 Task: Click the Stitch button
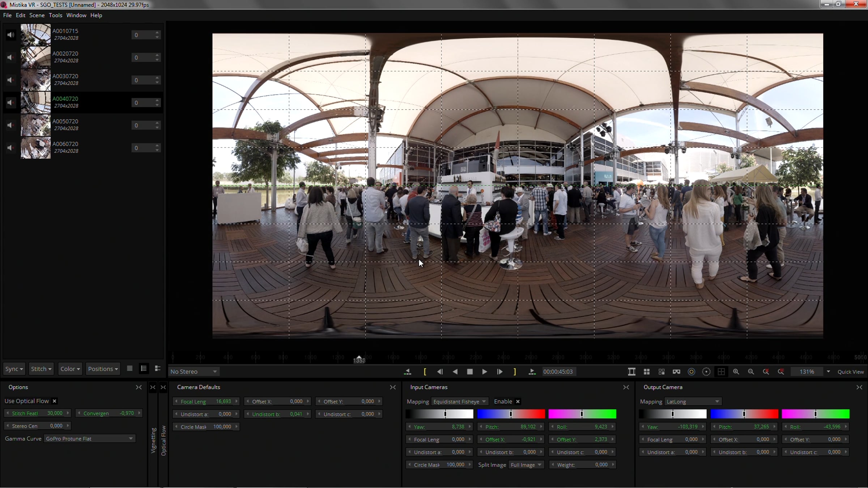click(x=41, y=369)
